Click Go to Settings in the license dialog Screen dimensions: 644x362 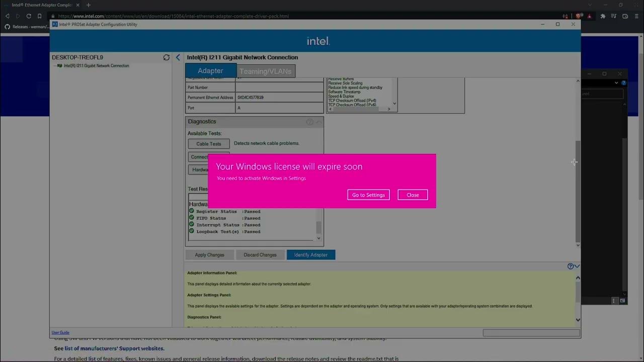coord(368,195)
